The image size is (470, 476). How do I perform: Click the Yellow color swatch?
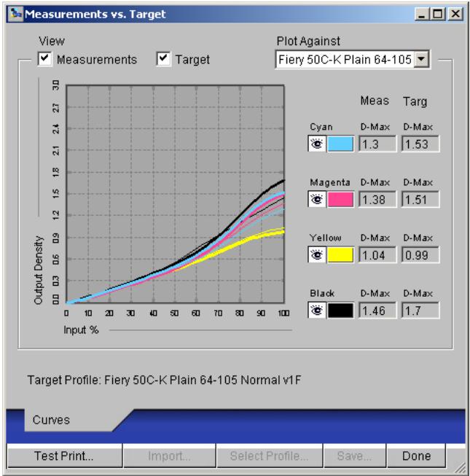[340, 254]
